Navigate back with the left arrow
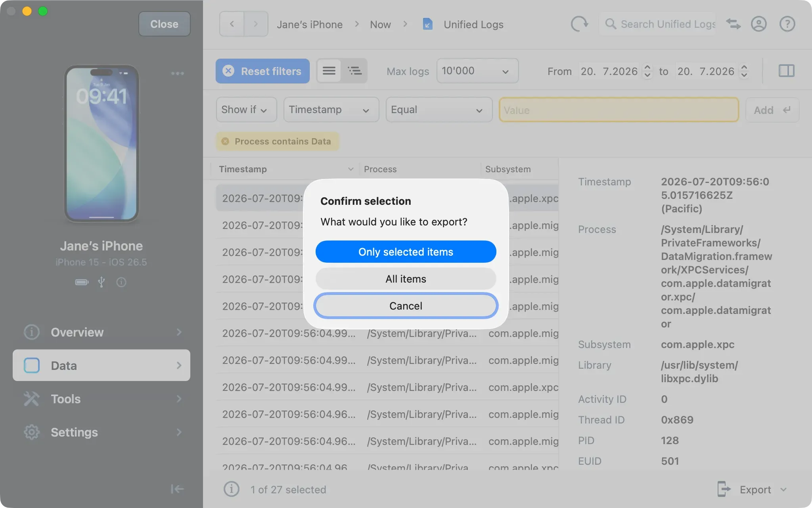 pyautogui.click(x=232, y=24)
